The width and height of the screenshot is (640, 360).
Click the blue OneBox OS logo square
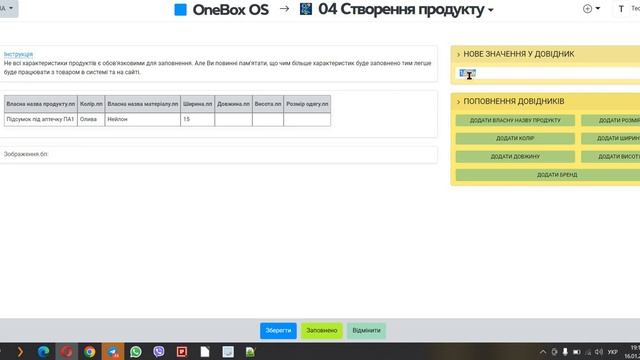(x=180, y=9)
